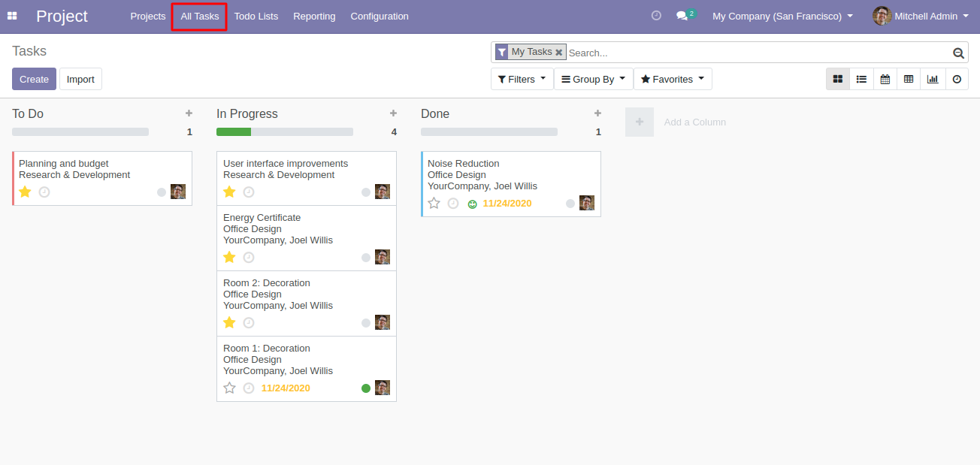Screen dimensions: 980x465
Task: Switch to the Todo Lists section
Action: [x=256, y=16]
